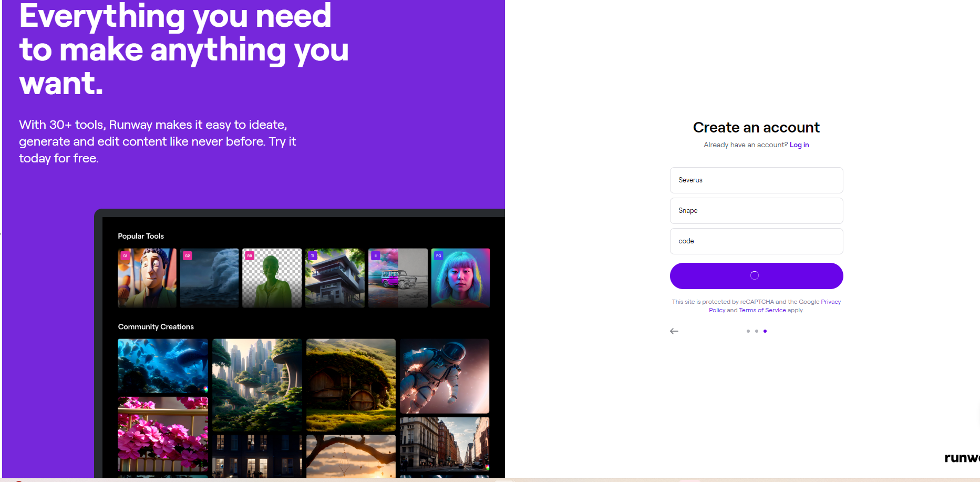Image resolution: width=980 pixels, height=482 pixels.
Task: Open the Google Privacy Policy link
Action: 831,302
